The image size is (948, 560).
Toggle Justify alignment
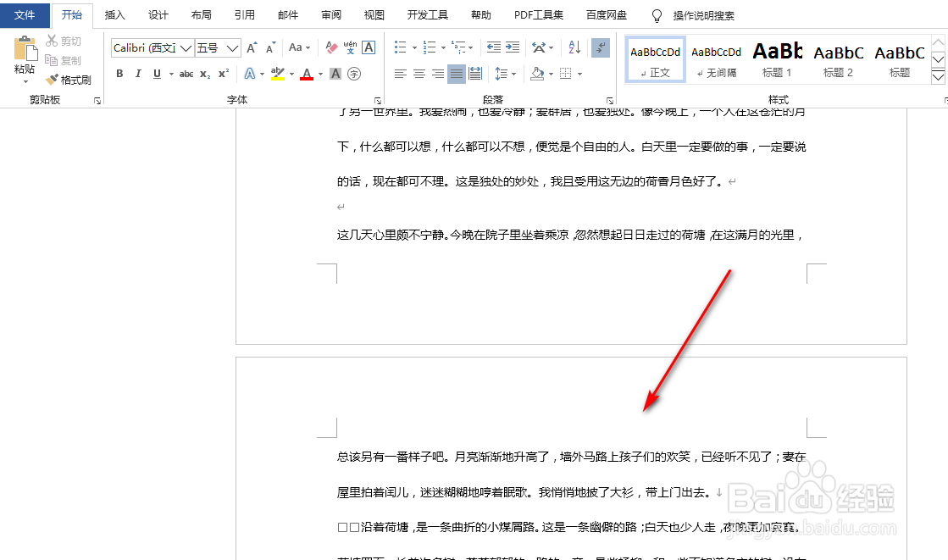tap(457, 74)
